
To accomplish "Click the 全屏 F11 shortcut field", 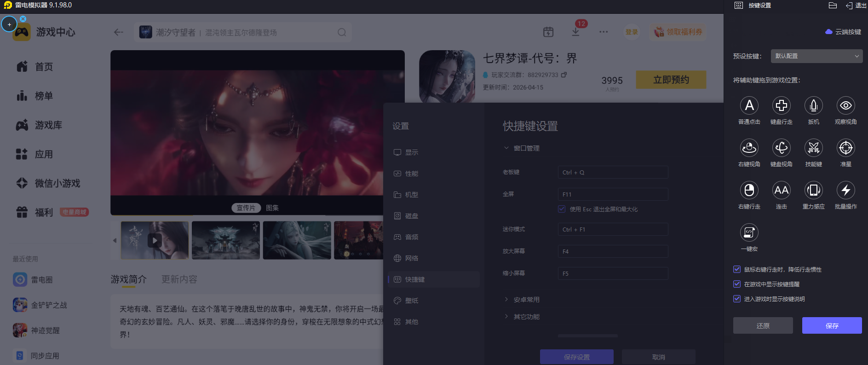I will pyautogui.click(x=613, y=194).
